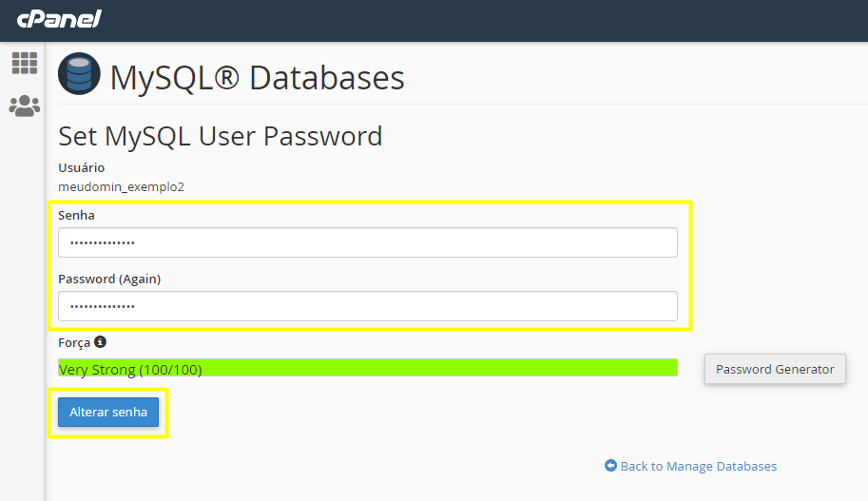The height and width of the screenshot is (501, 868).
Task: Focus the Senha password field
Action: 368,242
